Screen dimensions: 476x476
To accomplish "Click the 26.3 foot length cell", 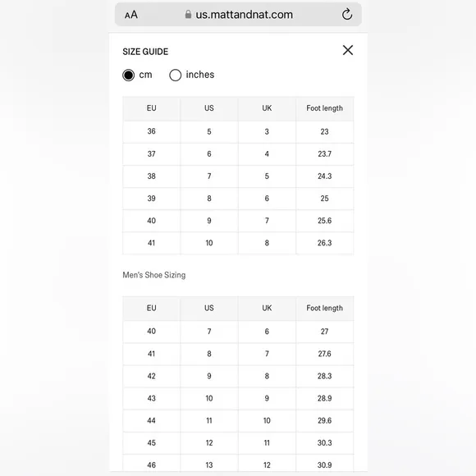I will [324, 243].
